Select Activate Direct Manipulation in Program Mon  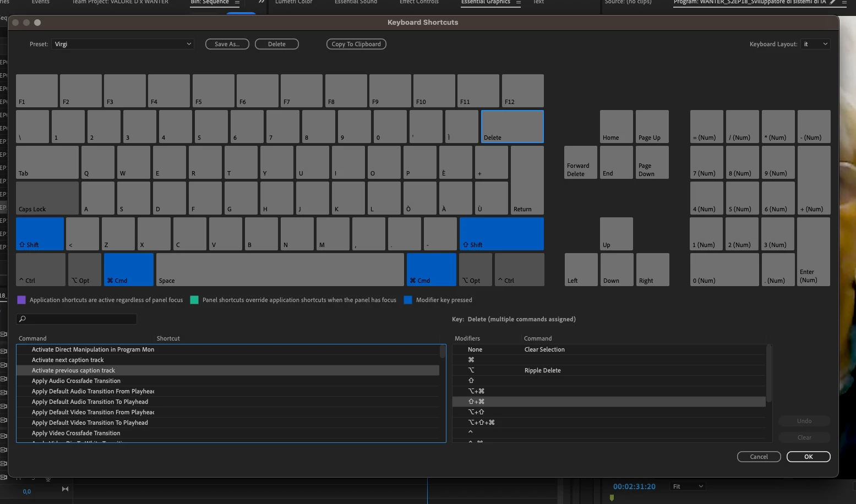click(x=228, y=349)
